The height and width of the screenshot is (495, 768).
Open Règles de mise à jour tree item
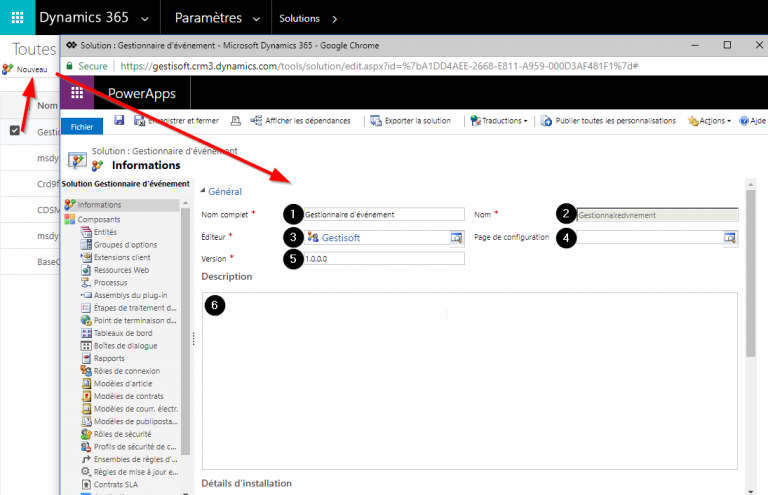(130, 472)
